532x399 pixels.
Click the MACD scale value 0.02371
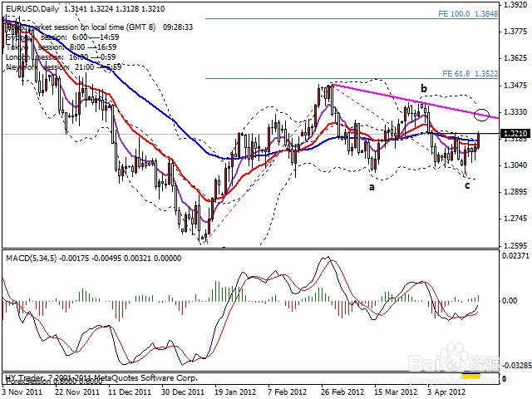(515, 255)
